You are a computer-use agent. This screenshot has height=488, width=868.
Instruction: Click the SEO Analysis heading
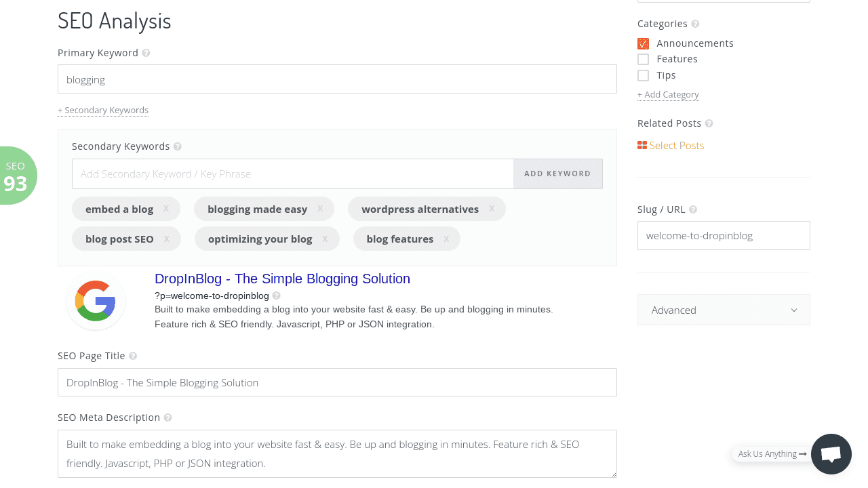(x=115, y=21)
